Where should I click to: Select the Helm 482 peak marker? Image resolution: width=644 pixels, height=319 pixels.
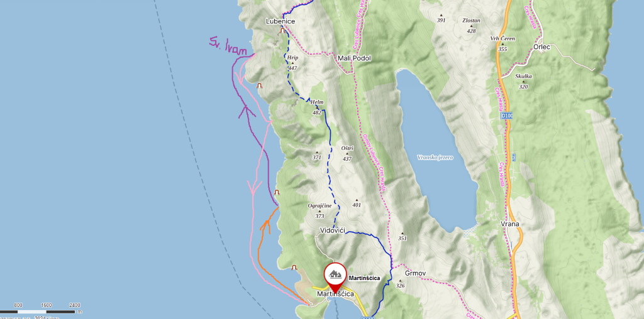coord(317,107)
